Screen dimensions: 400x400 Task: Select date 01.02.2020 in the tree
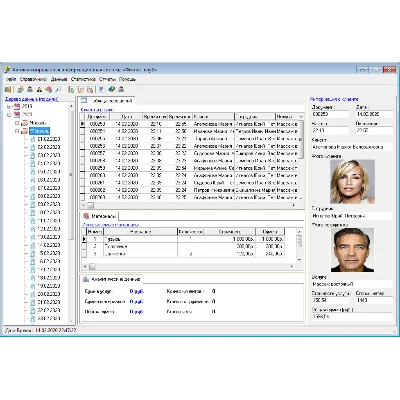49,139
